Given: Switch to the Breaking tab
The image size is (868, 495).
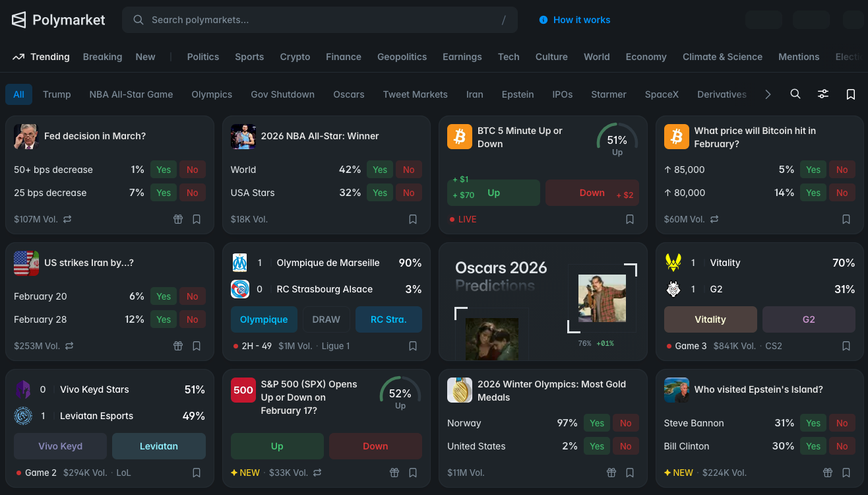Looking at the screenshot, I should coord(102,57).
